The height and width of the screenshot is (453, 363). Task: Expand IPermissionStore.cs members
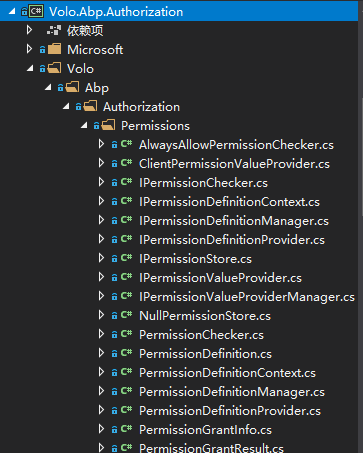coord(101,258)
